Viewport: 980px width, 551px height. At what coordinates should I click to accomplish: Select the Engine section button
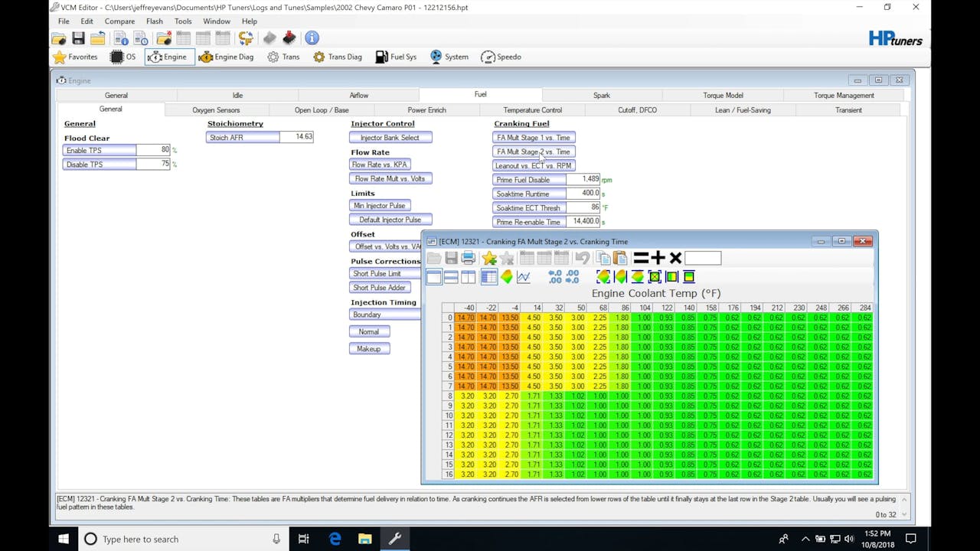click(169, 57)
